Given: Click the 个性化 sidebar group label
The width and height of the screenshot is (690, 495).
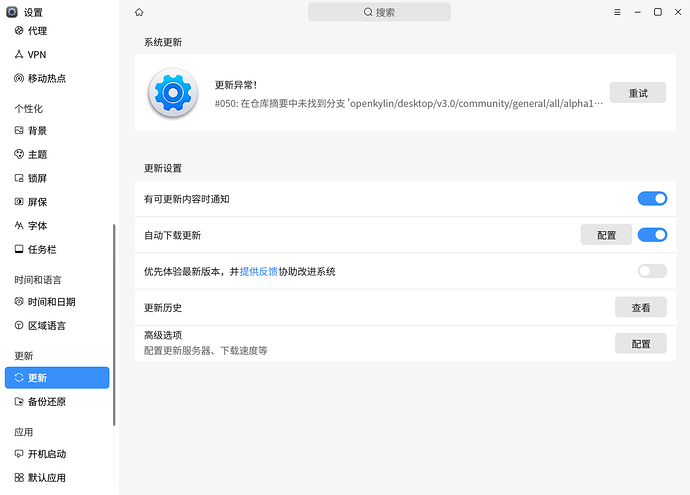Looking at the screenshot, I should tap(29, 108).
